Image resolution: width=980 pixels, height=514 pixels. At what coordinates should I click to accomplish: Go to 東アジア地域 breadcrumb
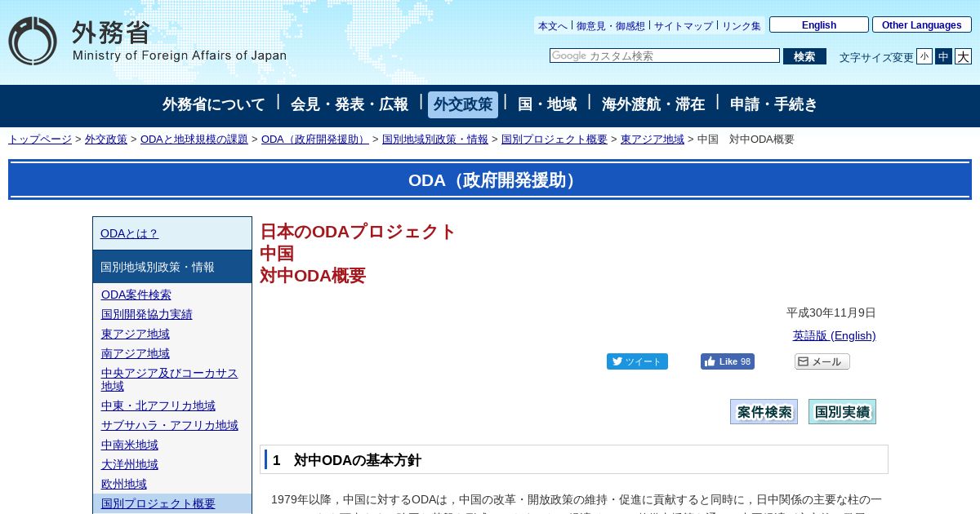(x=653, y=140)
